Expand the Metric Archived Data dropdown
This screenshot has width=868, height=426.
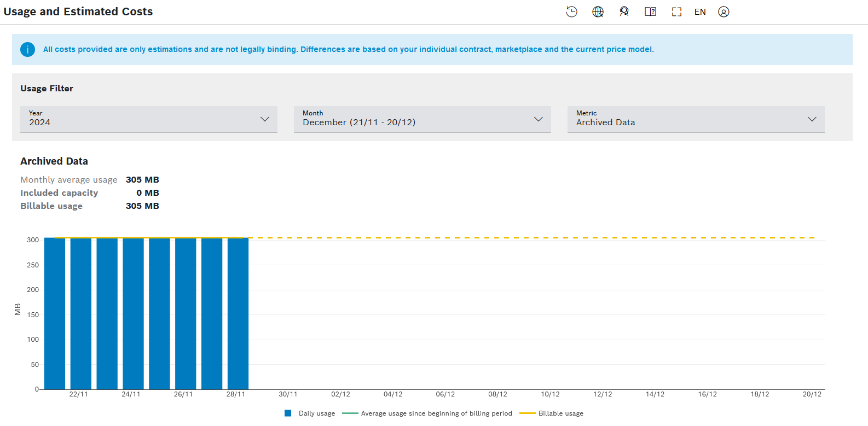point(696,119)
